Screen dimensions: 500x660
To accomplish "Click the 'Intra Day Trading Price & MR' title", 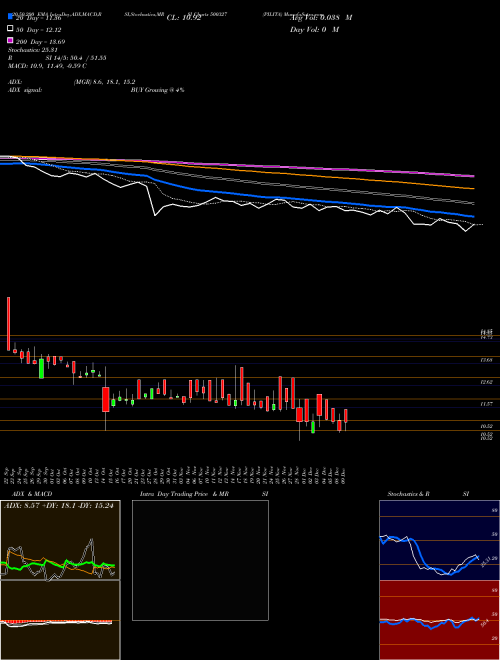I will 184,494.
